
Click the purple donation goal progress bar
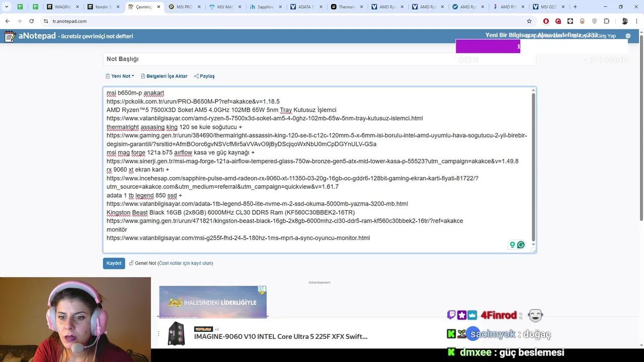click(x=488, y=46)
